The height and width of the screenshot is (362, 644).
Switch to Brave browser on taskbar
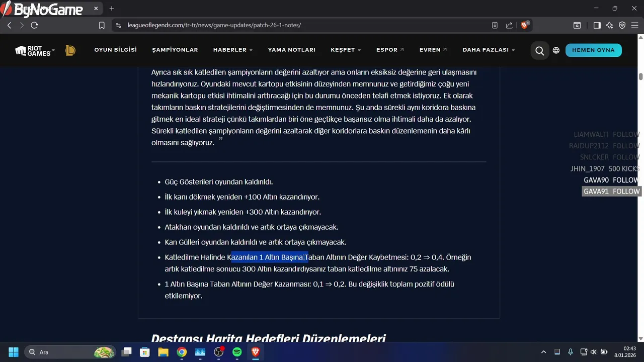256,352
